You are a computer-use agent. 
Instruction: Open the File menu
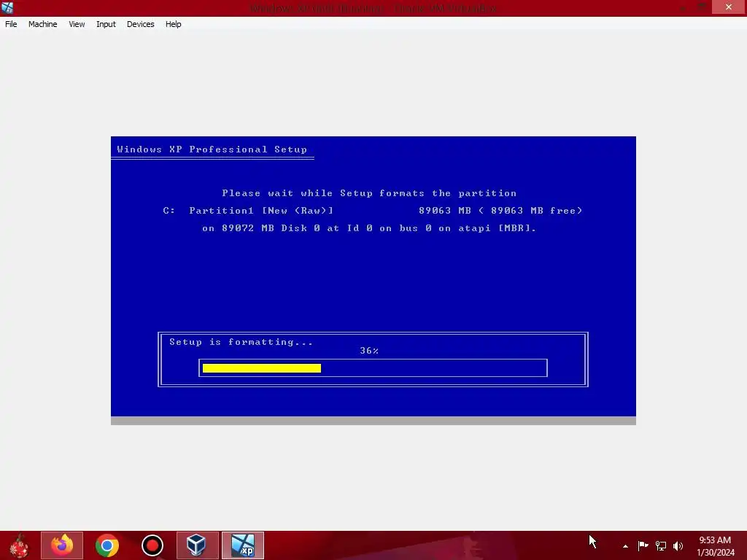coord(11,24)
